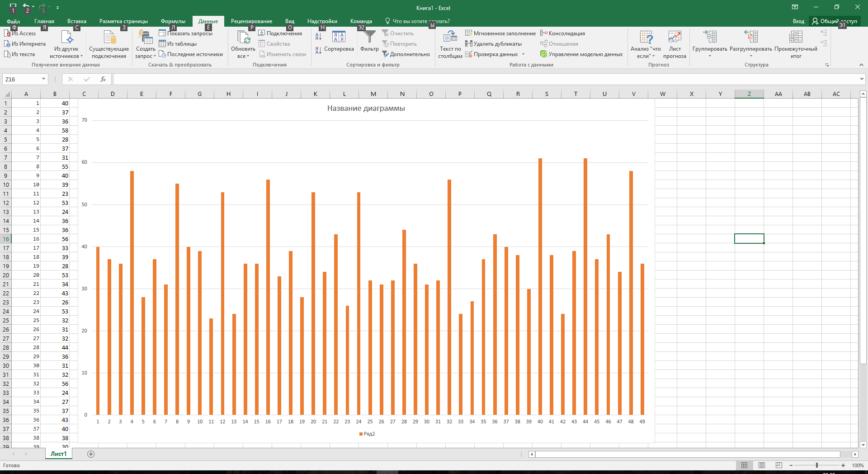The height and width of the screenshot is (474, 868).
Task: Sort ascending A to Я
Action: click(x=319, y=36)
